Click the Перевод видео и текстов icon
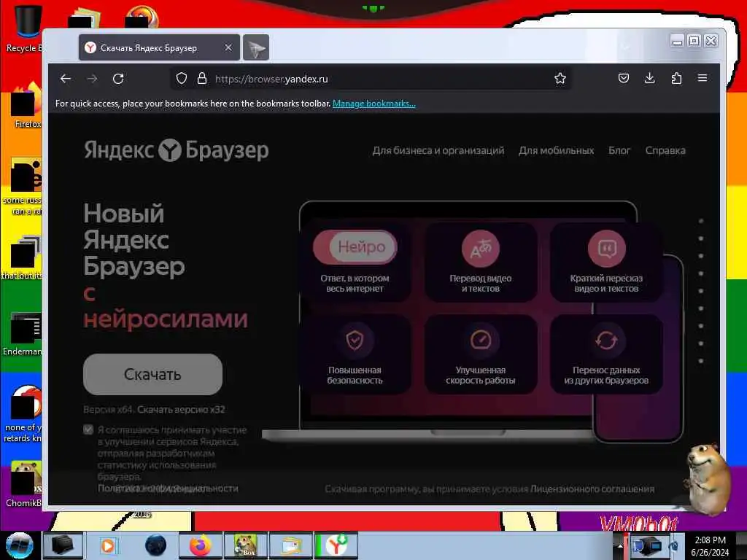This screenshot has height=560, width=747. [x=481, y=248]
